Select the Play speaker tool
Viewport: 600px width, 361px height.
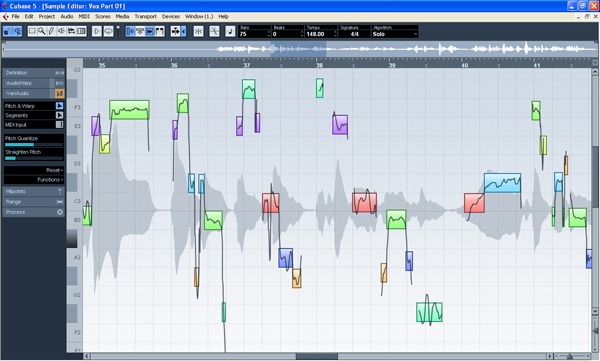coord(61,31)
